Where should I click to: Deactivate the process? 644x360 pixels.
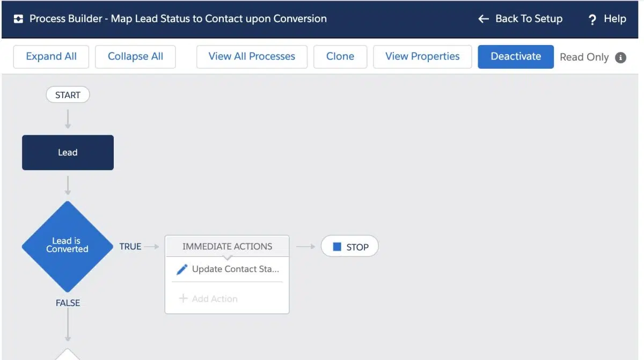point(516,57)
